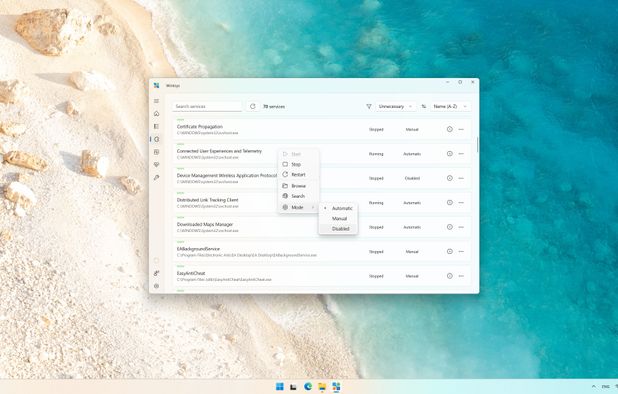Choose Stop in the context menu
The image size is (618, 394).
point(298,164)
